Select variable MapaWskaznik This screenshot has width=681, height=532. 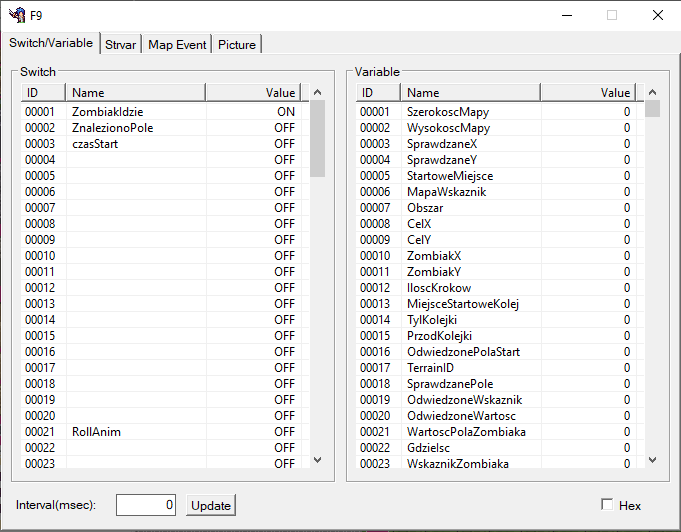500,192
